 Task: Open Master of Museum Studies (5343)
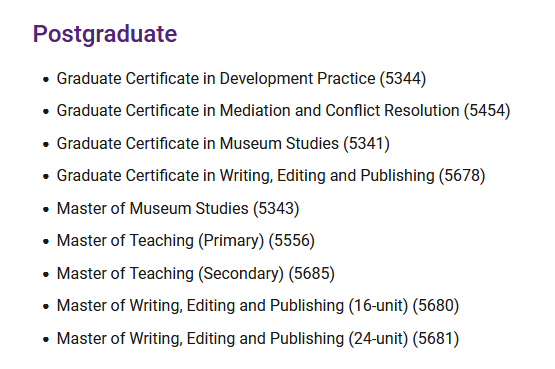coord(178,208)
